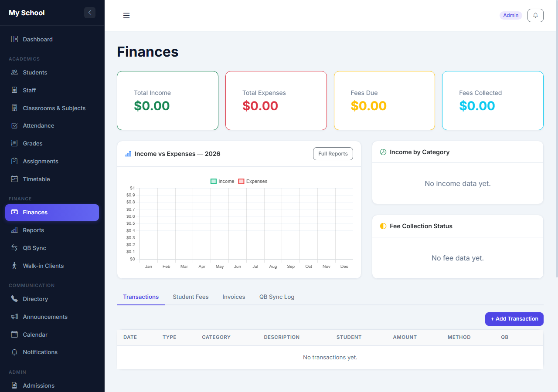Viewport: 558px width, 392px height.
Task: Open notifications with the bell button
Action: click(x=535, y=15)
